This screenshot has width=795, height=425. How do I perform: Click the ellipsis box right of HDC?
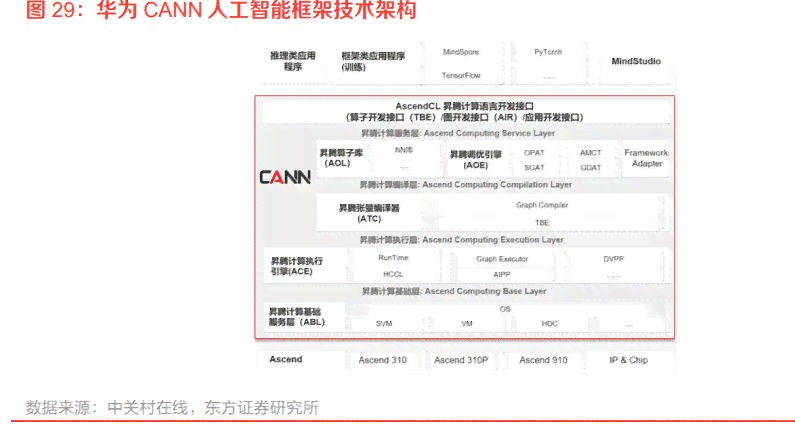629,324
